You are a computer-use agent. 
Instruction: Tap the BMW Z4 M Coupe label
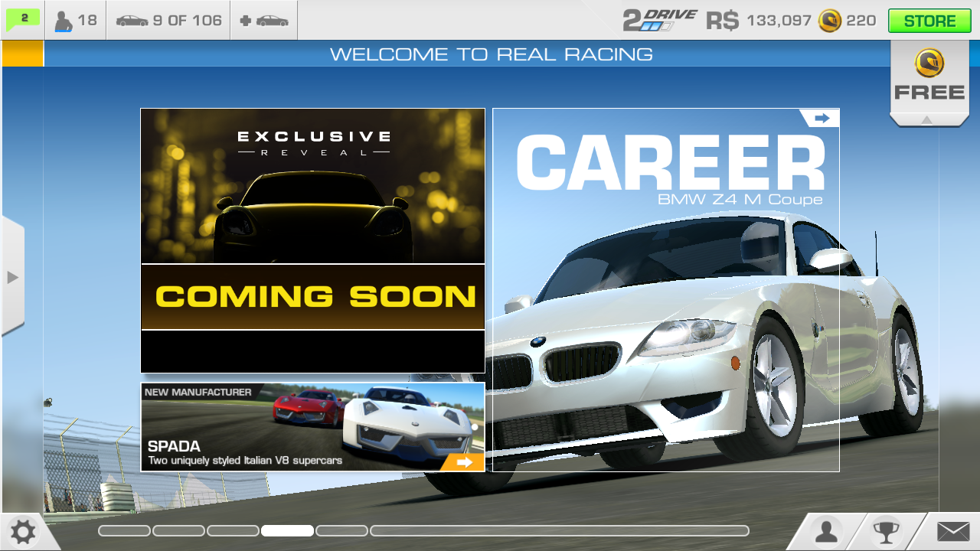click(740, 200)
